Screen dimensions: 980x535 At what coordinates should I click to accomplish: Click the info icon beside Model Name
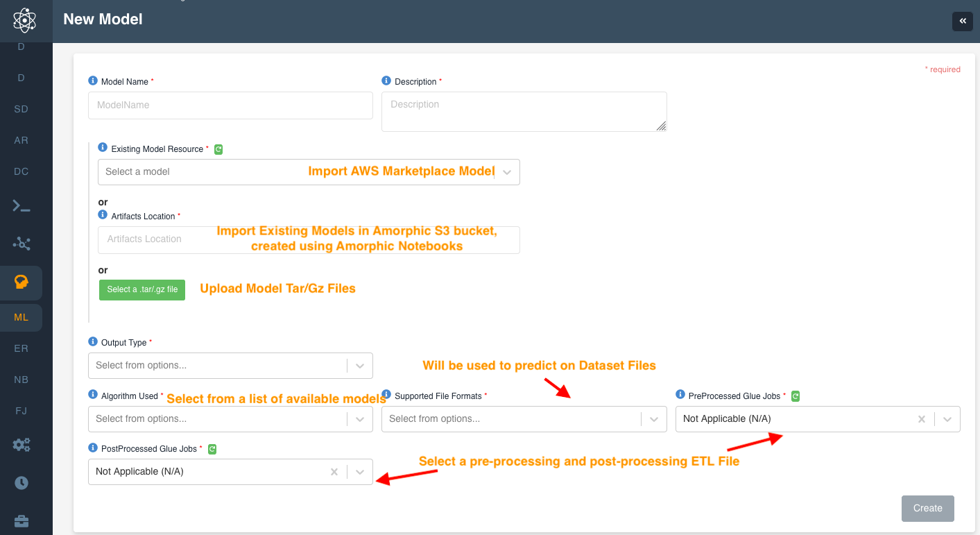click(x=93, y=81)
